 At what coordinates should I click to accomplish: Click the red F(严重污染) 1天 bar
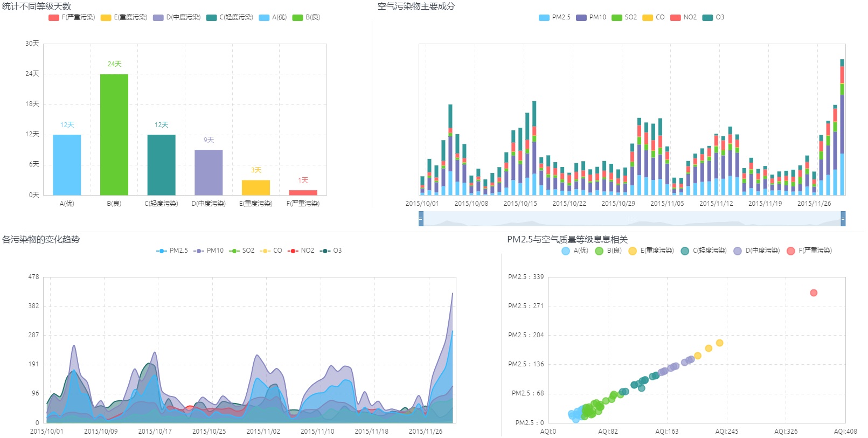303,192
